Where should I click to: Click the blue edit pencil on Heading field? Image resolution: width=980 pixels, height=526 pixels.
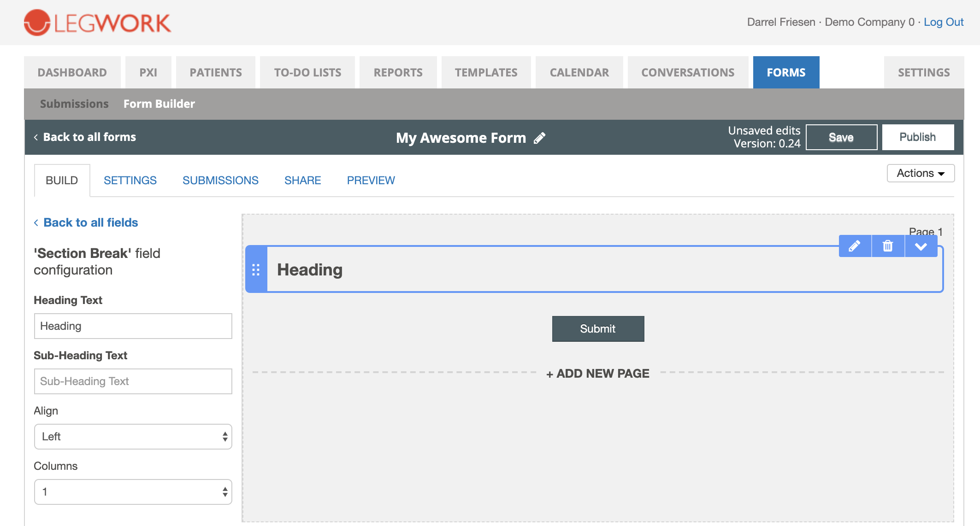click(x=855, y=246)
